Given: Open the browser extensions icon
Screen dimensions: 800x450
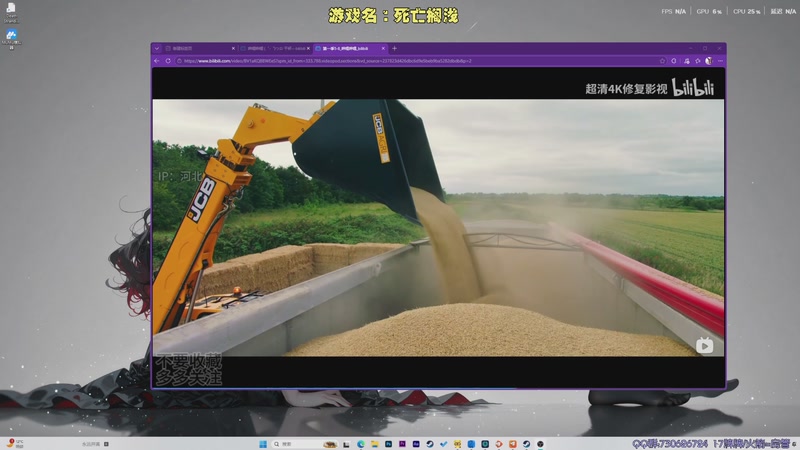Looking at the screenshot, I should pos(674,61).
